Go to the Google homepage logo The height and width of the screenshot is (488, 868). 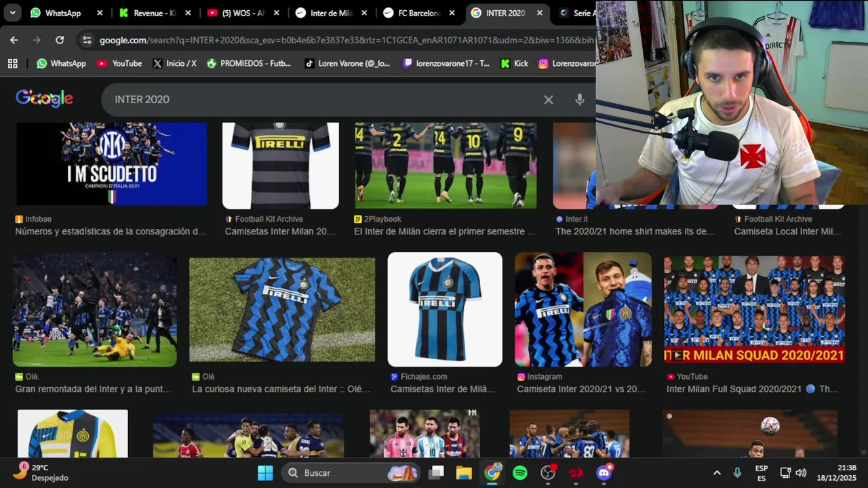(44, 99)
